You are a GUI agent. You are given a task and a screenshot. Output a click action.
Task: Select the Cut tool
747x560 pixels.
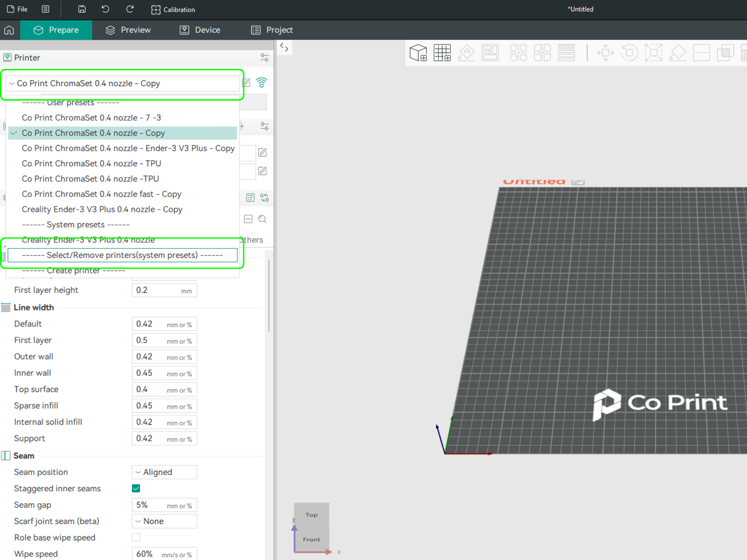701,53
